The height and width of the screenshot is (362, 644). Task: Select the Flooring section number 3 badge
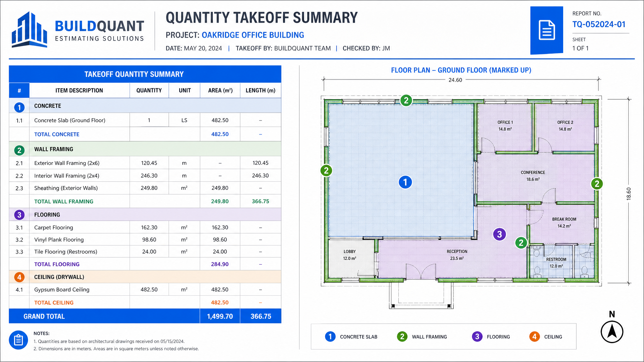pos(19,215)
